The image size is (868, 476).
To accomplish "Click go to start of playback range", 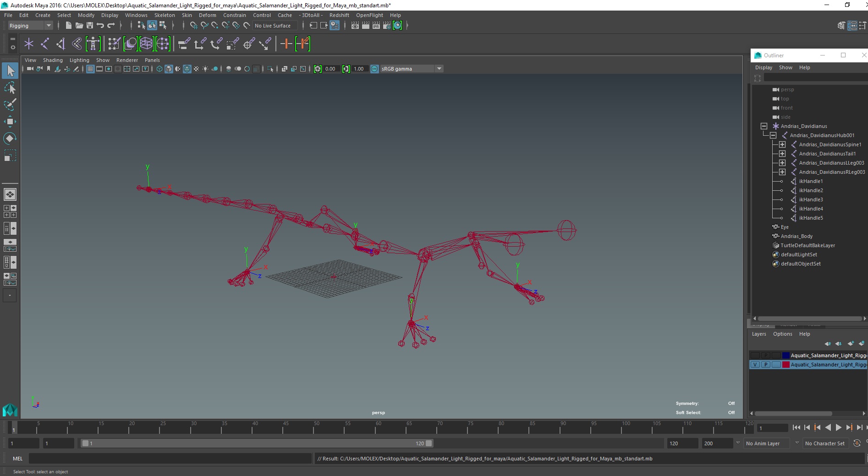I will (797, 427).
